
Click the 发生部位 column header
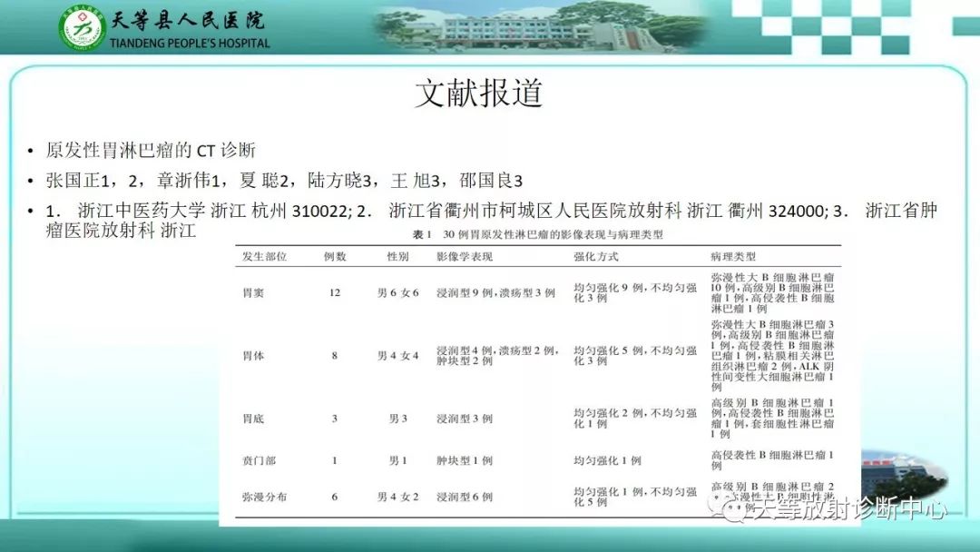(x=264, y=256)
